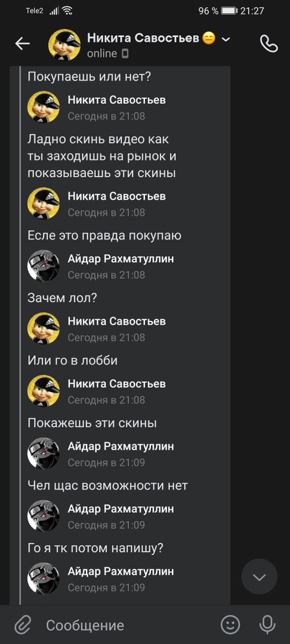Open the emoji smiley picker
The height and width of the screenshot is (644, 290).
(x=230, y=625)
